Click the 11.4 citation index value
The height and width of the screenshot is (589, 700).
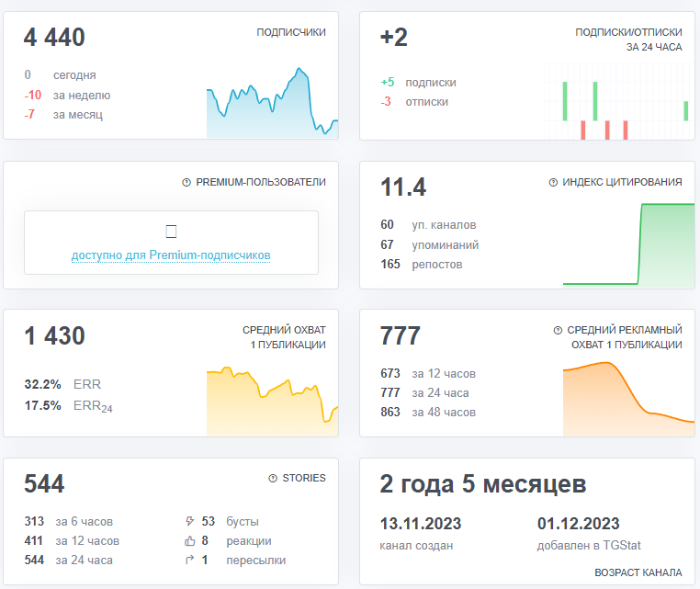403,187
